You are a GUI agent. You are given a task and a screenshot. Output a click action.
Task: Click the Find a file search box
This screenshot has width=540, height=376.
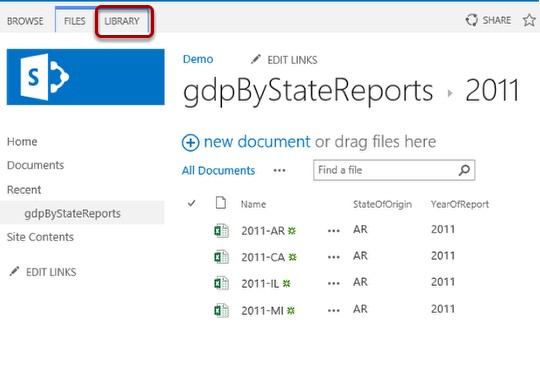(x=394, y=170)
